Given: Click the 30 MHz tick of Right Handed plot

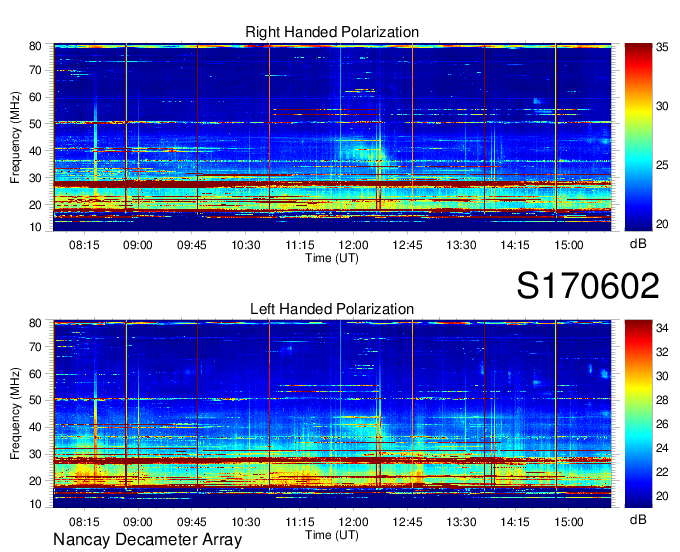Looking at the screenshot, I should click(35, 178).
